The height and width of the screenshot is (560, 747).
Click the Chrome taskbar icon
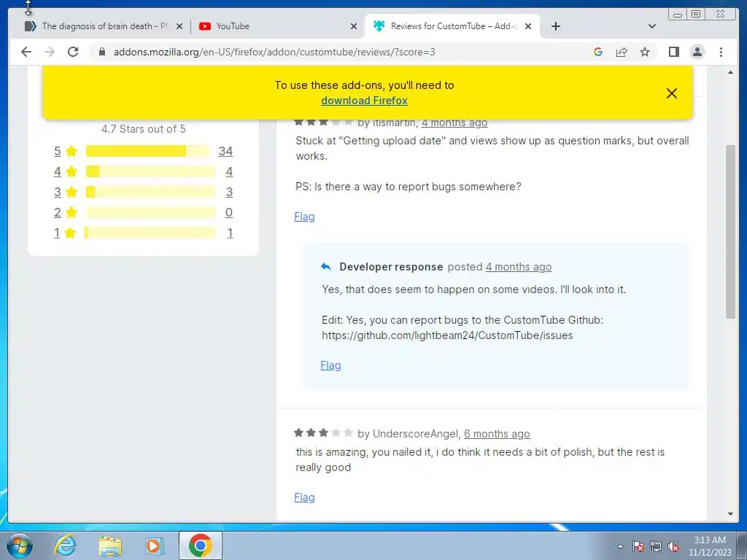[200, 545]
